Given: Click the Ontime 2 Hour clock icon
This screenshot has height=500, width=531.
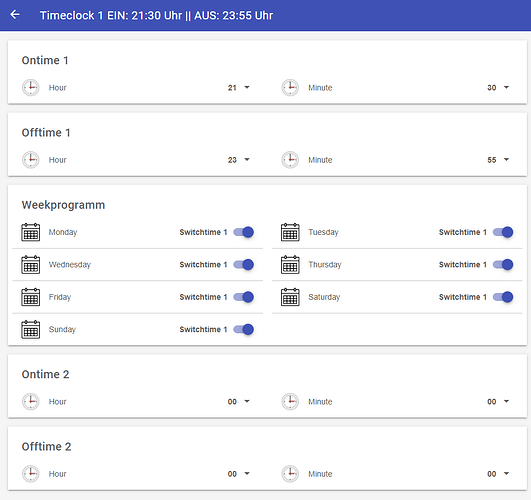Looking at the screenshot, I should click(x=31, y=402).
